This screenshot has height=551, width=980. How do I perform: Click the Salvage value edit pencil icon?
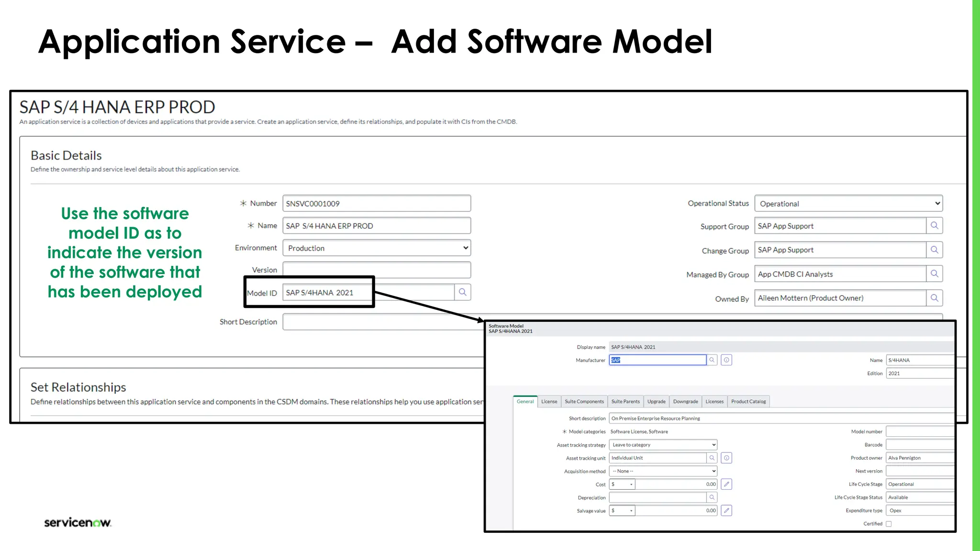726,511
